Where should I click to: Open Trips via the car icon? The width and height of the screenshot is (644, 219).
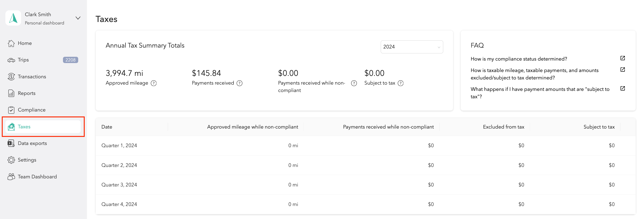click(11, 60)
